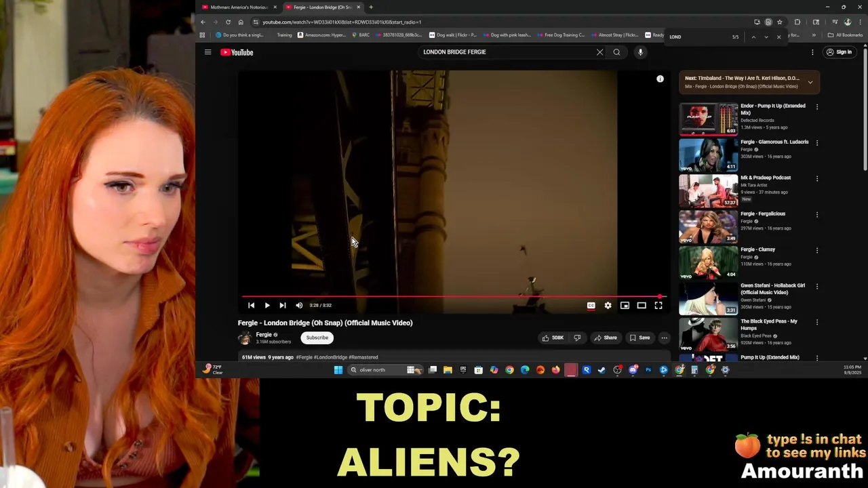Image resolution: width=868 pixels, height=488 pixels.
Task: Open the YouTube guide hamburger menu
Action: point(208,52)
